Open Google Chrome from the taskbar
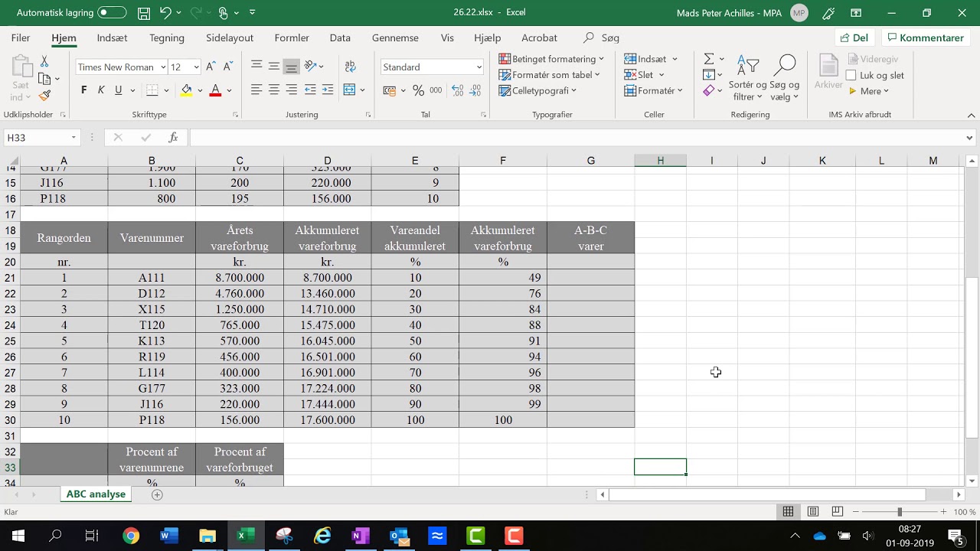980x551 pixels. (x=131, y=536)
